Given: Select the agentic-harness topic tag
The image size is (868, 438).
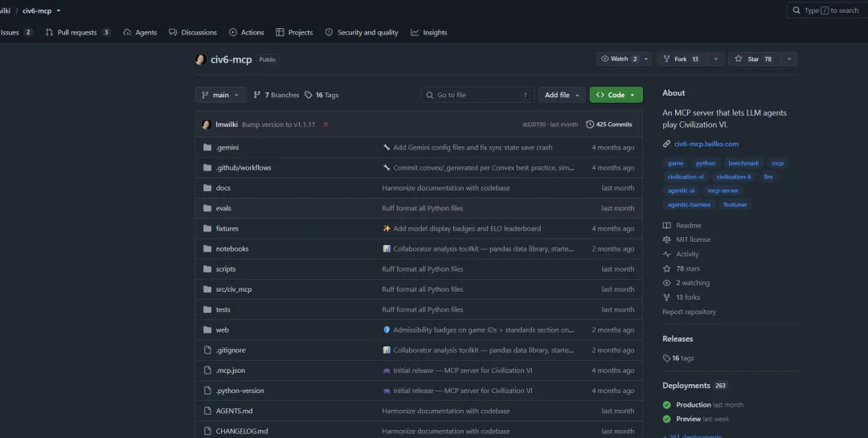Looking at the screenshot, I should pos(689,205).
